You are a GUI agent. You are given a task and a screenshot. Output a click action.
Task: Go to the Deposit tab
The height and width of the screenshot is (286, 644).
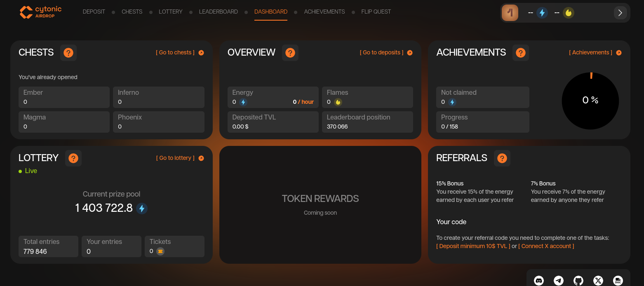pyautogui.click(x=94, y=12)
